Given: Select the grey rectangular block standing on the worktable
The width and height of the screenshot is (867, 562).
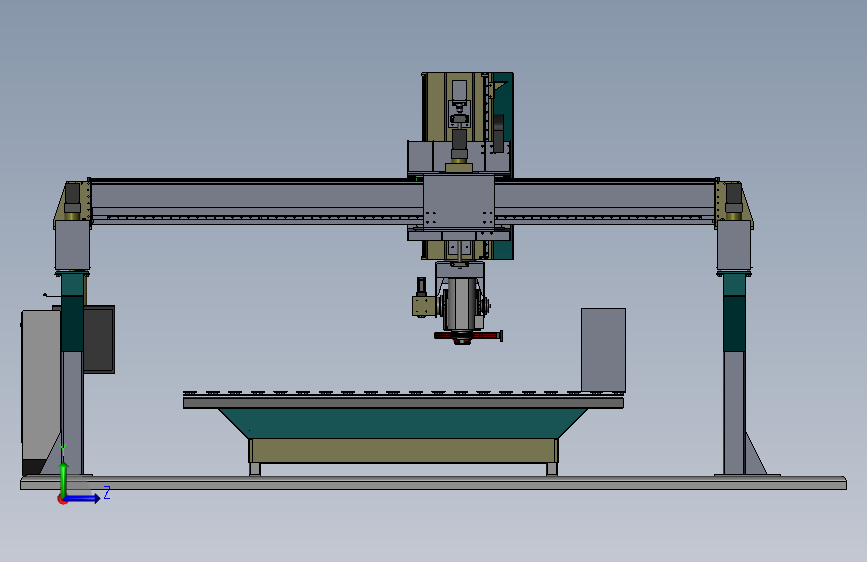Looking at the screenshot, I should pos(603,350).
